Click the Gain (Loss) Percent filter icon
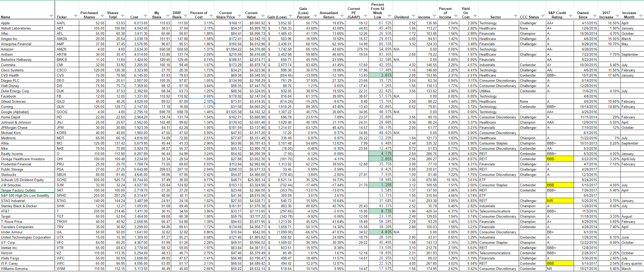 tap(315, 16)
